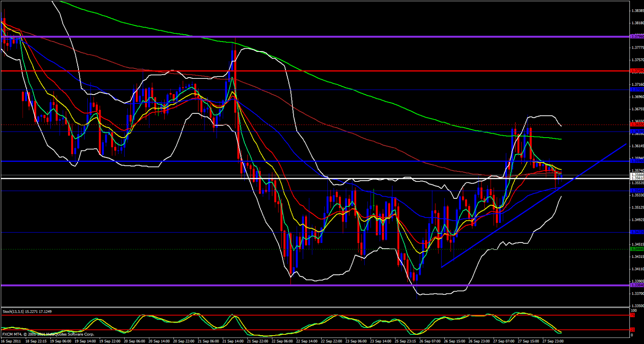Click the 1.34110 price axis label
The height and width of the screenshot is (344, 644).
638,269
